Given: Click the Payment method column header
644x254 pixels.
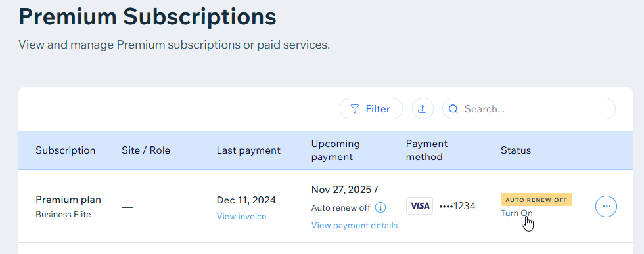Looking at the screenshot, I should tap(426, 150).
